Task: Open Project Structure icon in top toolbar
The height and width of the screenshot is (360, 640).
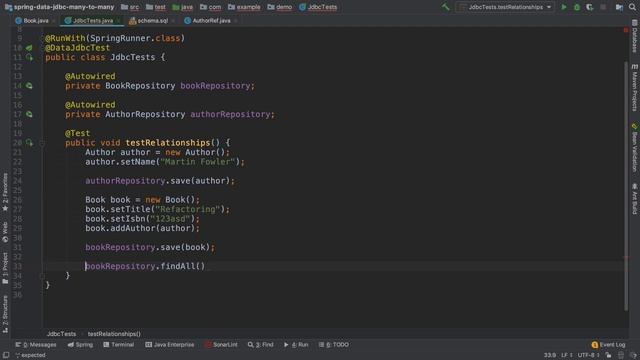Action: [x=619, y=7]
